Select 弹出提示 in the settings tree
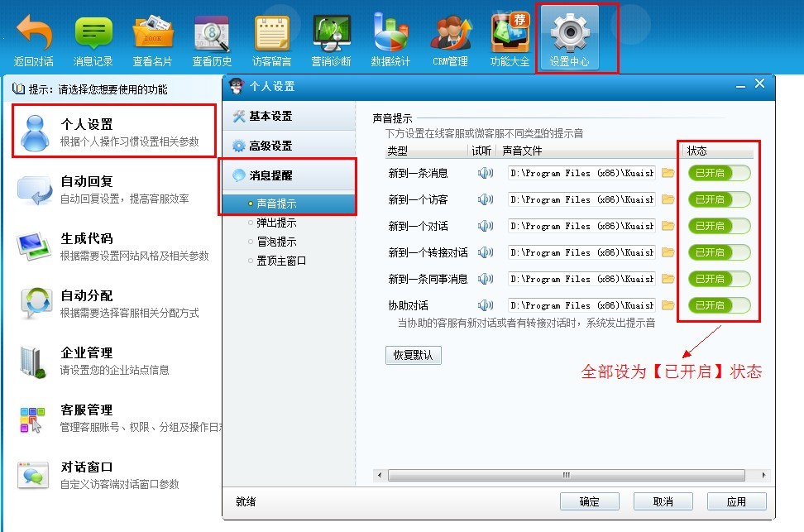804x532 pixels. pos(276,223)
